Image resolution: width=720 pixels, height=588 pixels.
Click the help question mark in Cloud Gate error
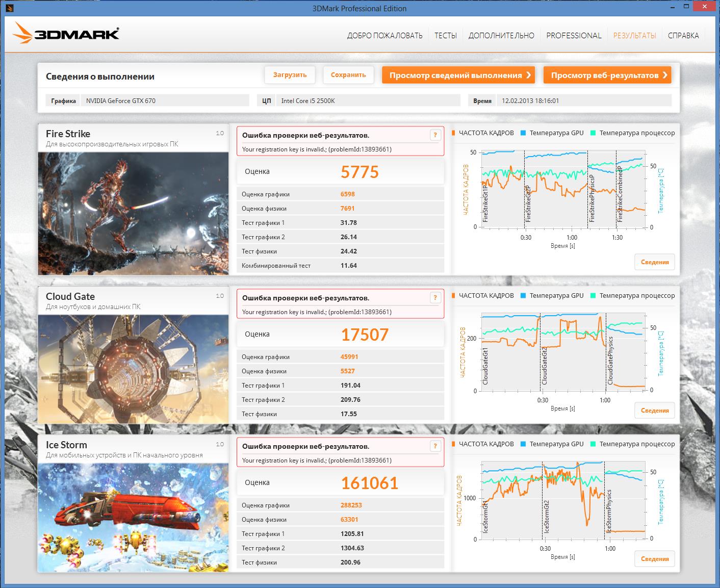tap(435, 298)
